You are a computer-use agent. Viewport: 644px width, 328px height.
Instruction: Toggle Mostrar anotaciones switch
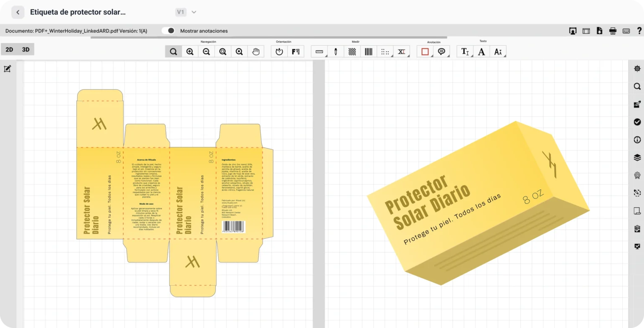pos(169,31)
